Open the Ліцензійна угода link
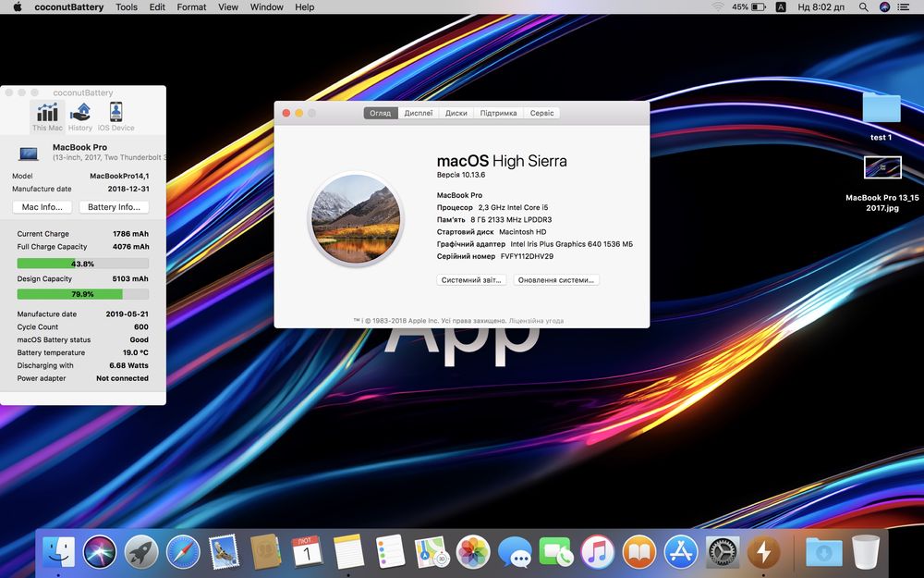 [x=536, y=321]
